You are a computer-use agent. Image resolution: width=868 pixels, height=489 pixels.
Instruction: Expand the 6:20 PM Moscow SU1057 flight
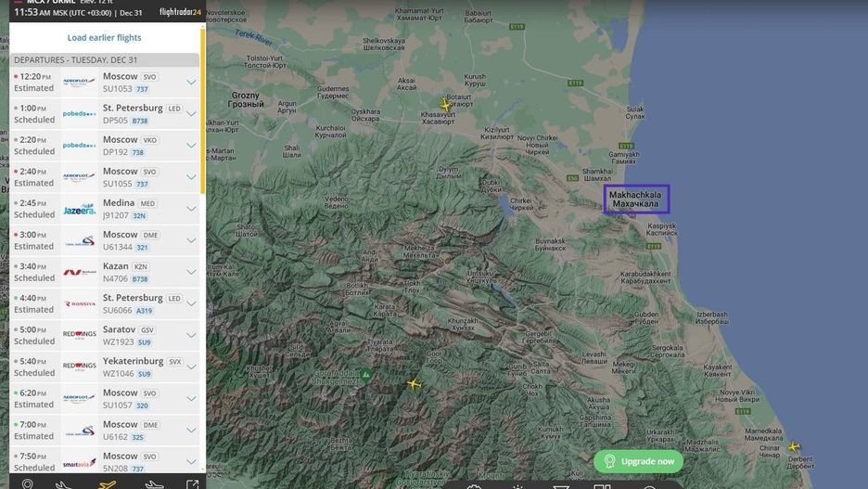[191, 398]
